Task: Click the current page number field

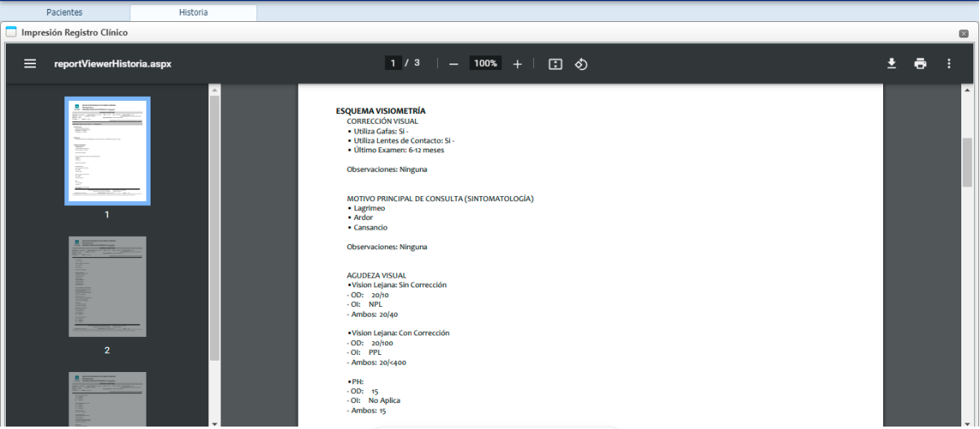Action: tap(393, 63)
